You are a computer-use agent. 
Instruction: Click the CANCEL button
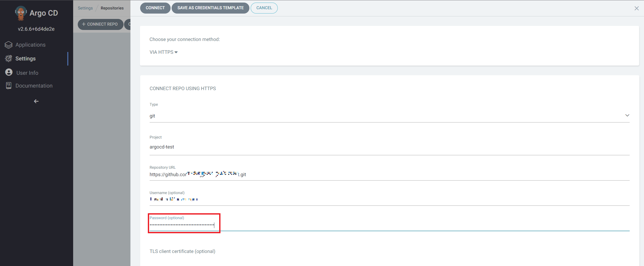(x=264, y=8)
